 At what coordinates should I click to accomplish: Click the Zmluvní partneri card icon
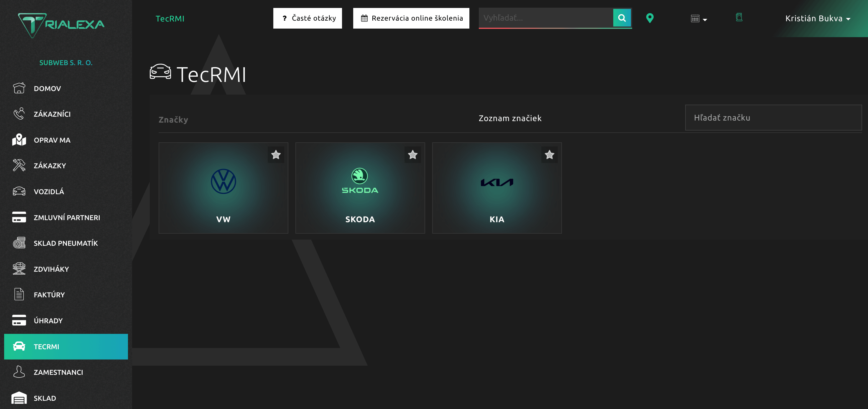[19, 217]
